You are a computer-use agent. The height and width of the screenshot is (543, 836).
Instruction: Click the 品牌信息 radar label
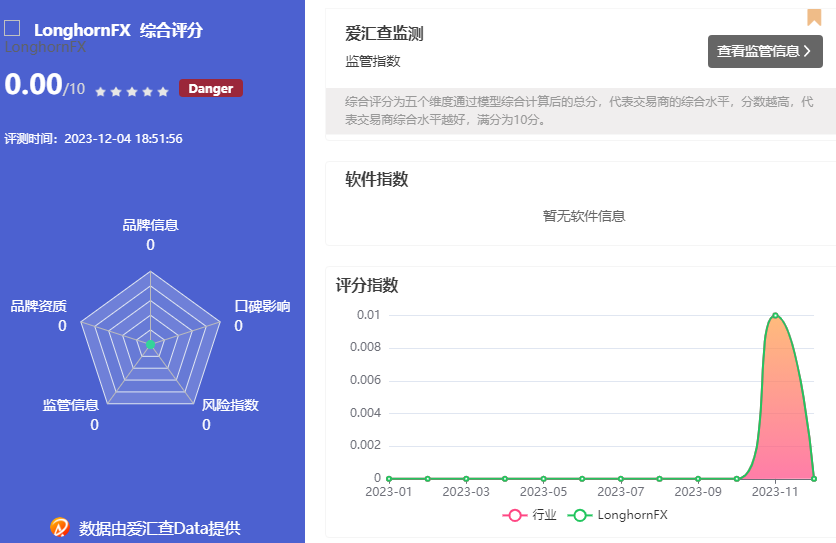150,225
